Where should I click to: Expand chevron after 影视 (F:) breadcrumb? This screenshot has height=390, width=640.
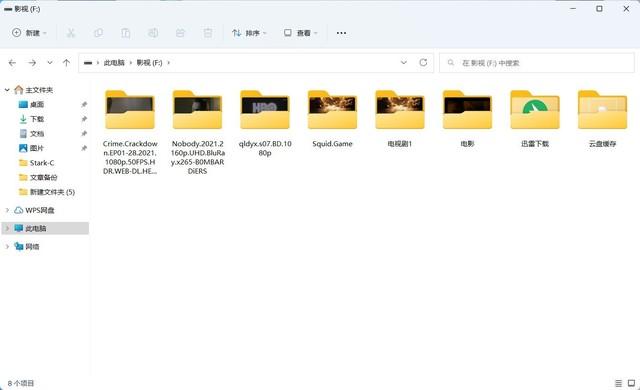[x=169, y=63]
